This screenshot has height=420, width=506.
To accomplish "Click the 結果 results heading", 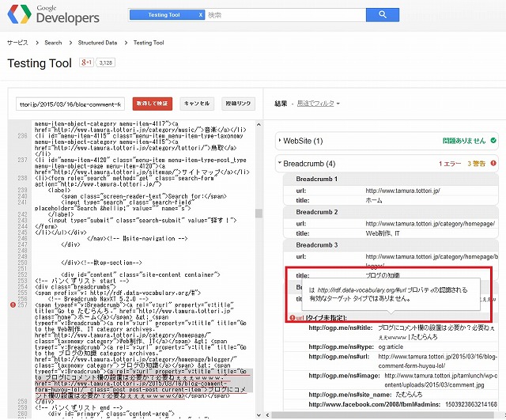I will tap(281, 104).
